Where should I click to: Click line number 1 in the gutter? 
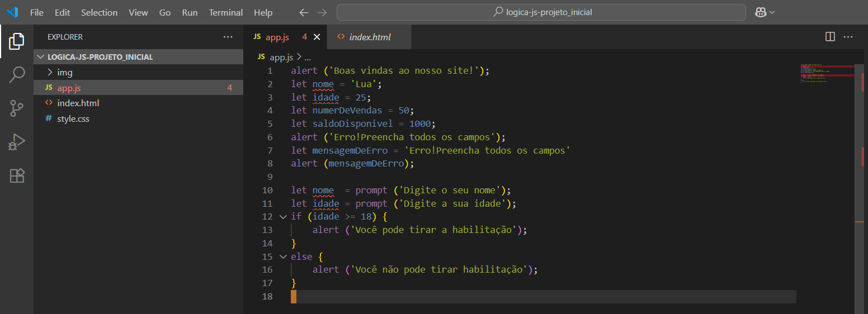pos(270,71)
